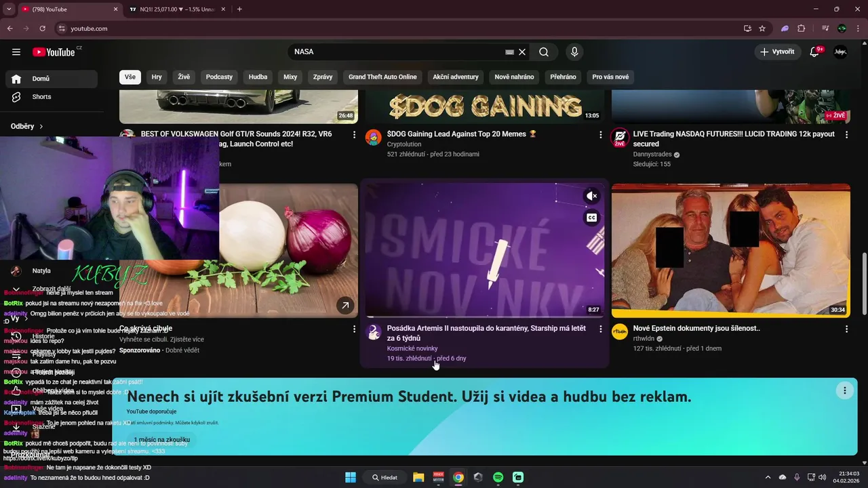Open Shorts in sidebar

[x=52, y=97]
